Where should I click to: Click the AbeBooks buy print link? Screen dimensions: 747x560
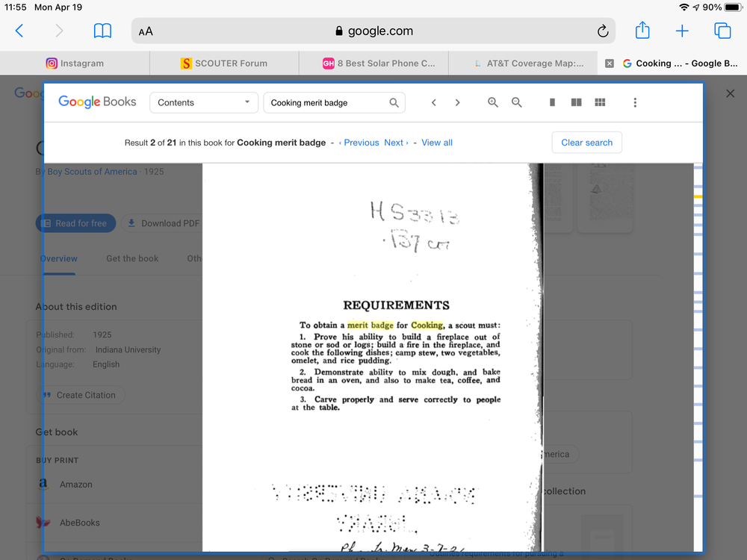(80, 523)
